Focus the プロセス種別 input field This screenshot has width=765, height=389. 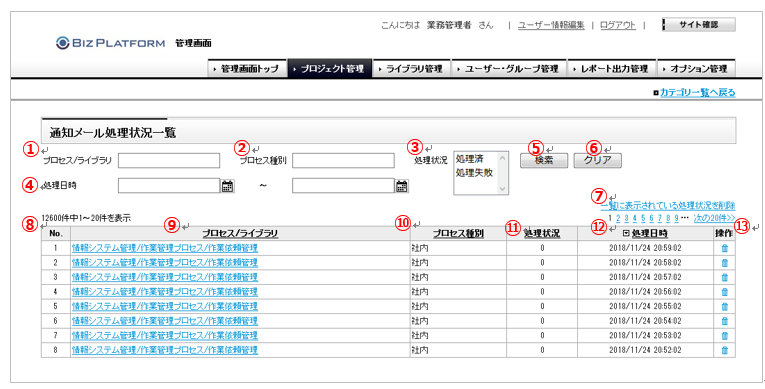(343, 161)
